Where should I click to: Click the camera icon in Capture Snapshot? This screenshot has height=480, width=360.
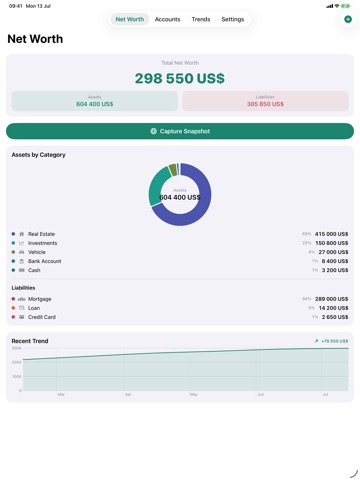(153, 131)
